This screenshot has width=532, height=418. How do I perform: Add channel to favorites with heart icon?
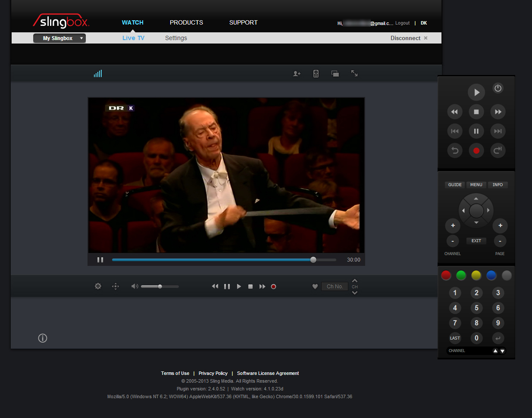pyautogui.click(x=315, y=287)
